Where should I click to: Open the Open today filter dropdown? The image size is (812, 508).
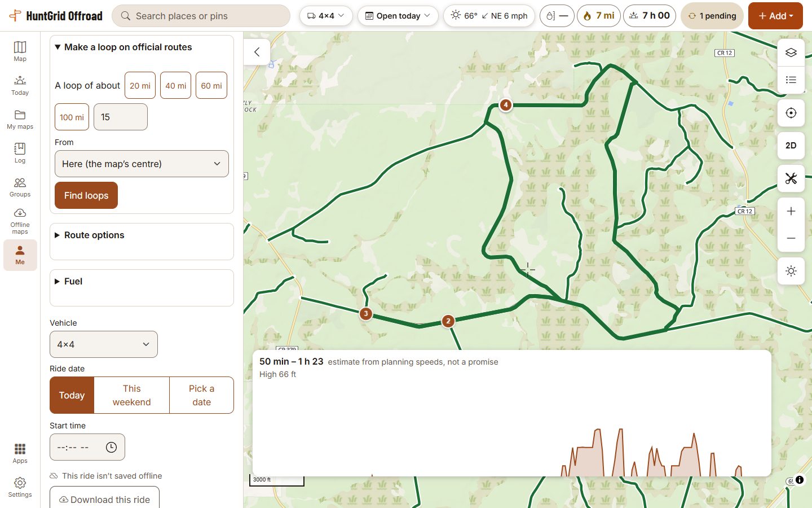point(398,16)
